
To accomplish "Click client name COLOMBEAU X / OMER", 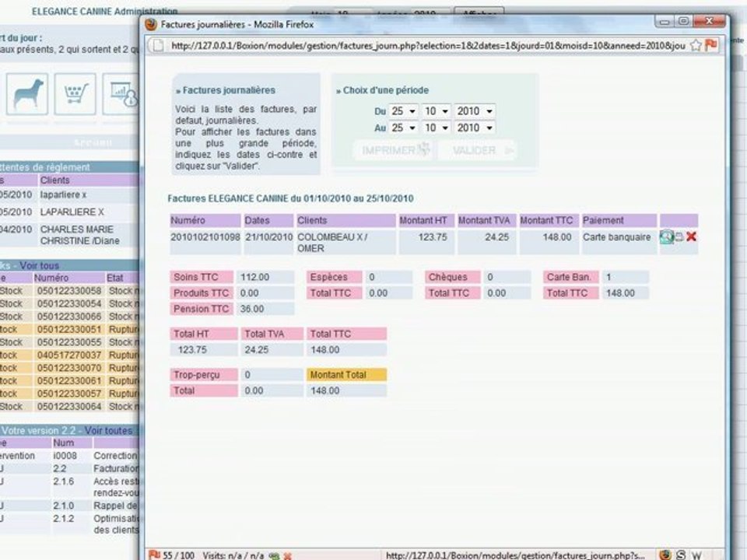I will tap(332, 243).
